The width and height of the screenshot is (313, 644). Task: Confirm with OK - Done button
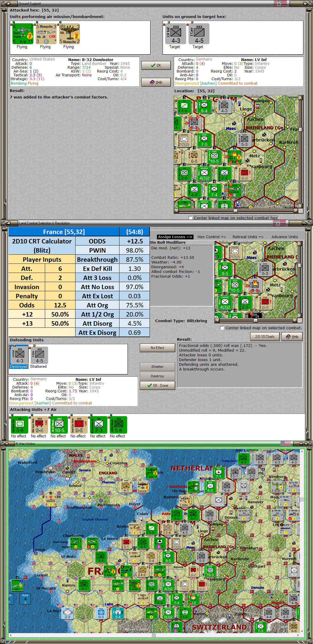point(157,386)
